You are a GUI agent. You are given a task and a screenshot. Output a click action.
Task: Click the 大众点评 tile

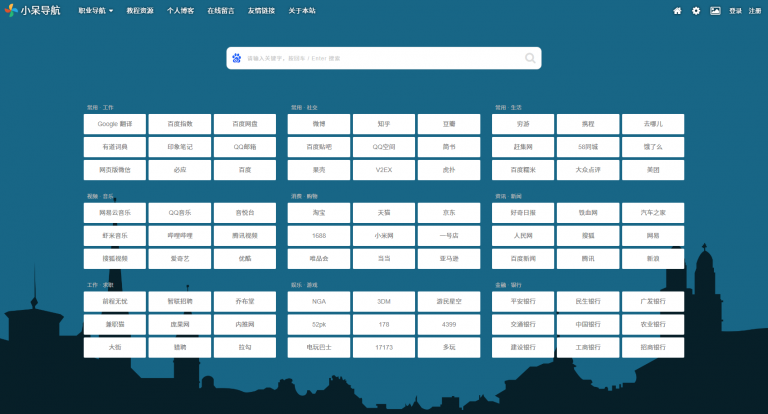tap(588, 170)
